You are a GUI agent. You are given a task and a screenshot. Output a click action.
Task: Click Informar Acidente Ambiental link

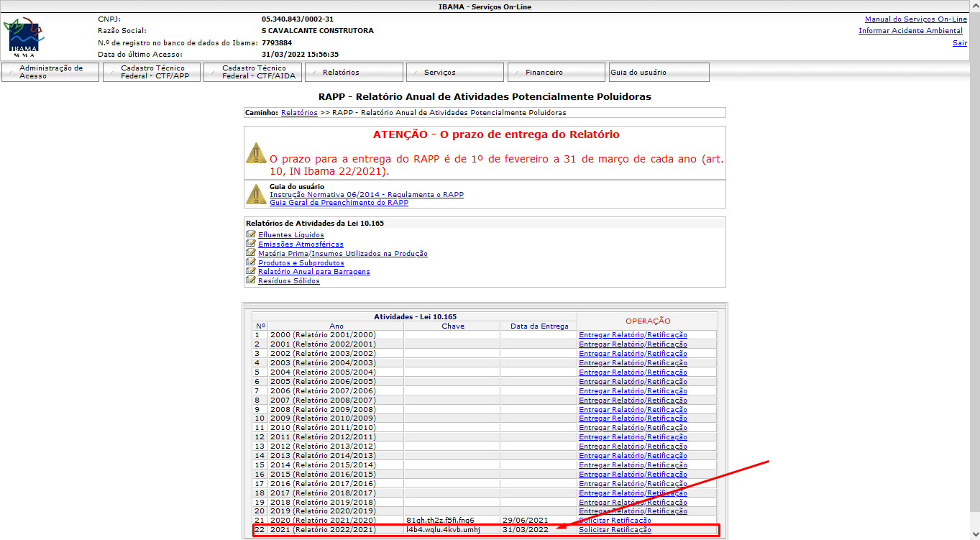910,31
